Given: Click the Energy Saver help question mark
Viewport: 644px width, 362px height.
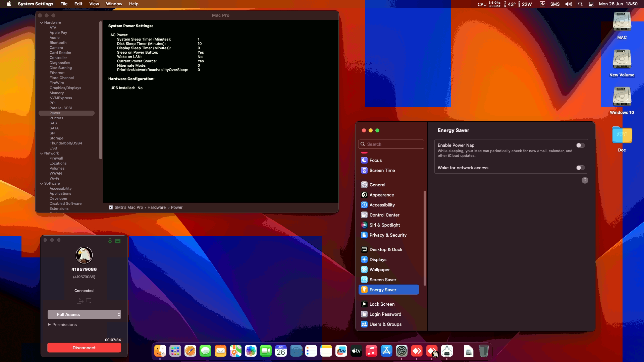Looking at the screenshot, I should pos(585,180).
